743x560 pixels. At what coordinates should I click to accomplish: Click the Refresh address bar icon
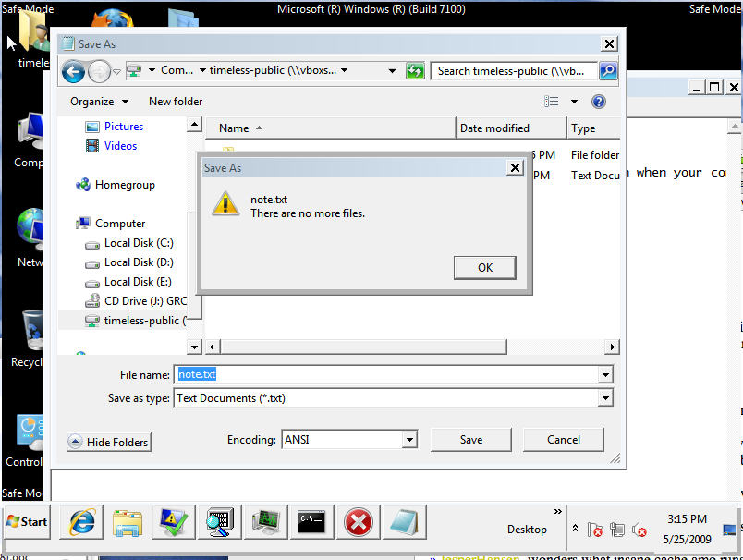[415, 71]
